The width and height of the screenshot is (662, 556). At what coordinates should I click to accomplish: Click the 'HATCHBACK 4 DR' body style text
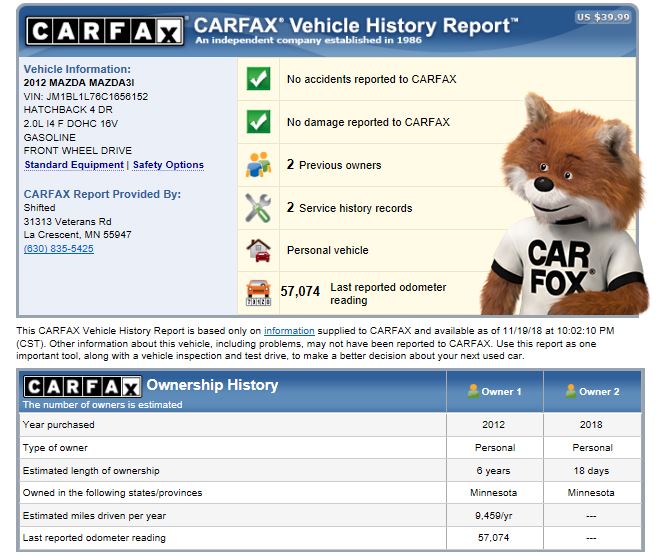[68, 110]
